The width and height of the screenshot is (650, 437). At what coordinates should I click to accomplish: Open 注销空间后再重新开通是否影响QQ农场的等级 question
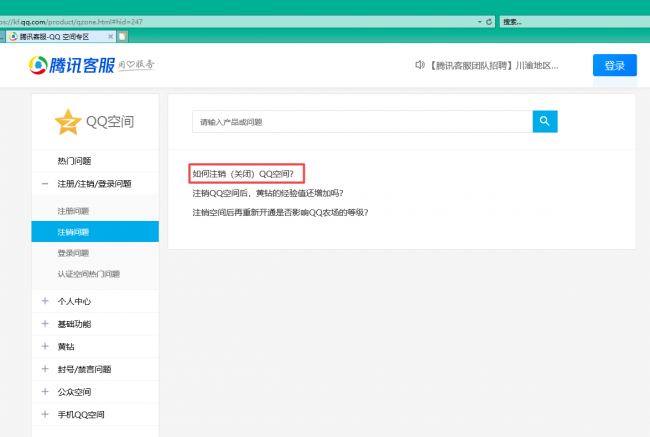pyautogui.click(x=280, y=213)
